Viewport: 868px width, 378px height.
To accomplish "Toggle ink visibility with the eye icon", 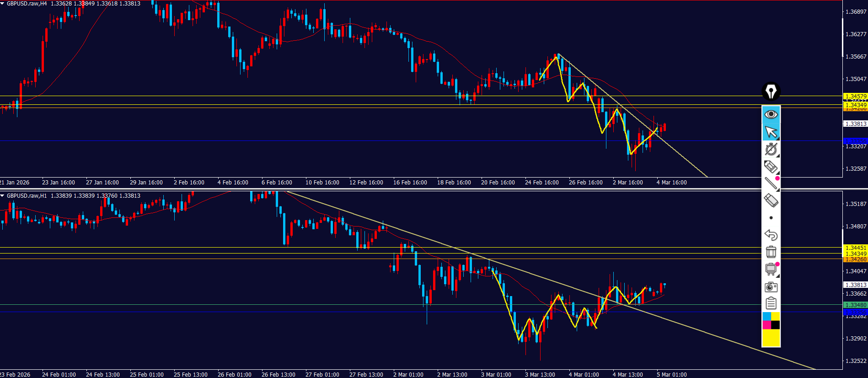I will coord(771,114).
